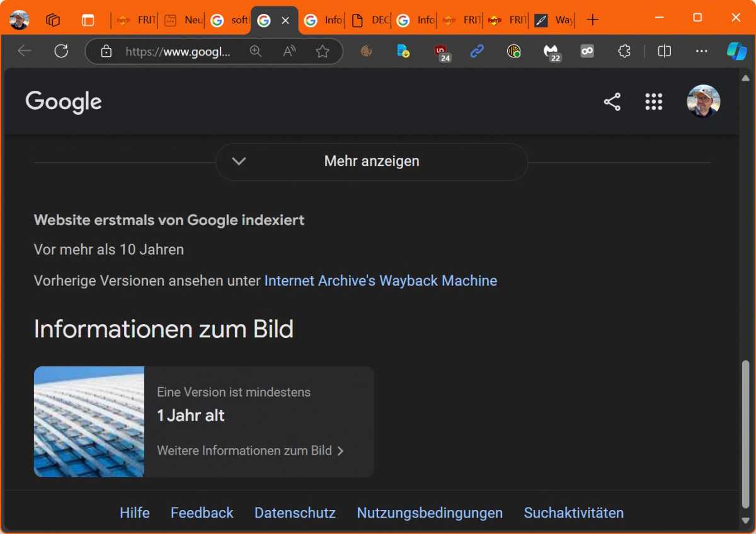This screenshot has width=756, height=534.
Task: Click the blue building image thumbnail
Action: click(x=89, y=422)
